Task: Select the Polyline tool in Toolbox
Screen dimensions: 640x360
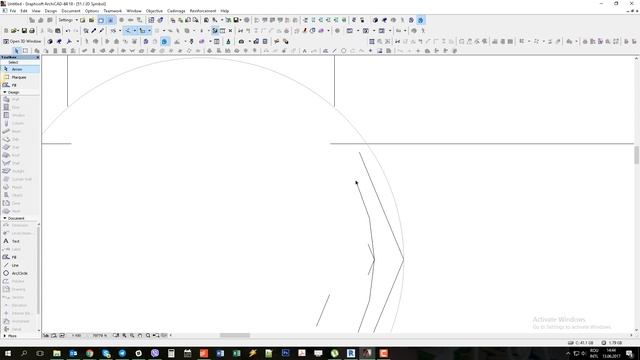Action: tap(19, 281)
